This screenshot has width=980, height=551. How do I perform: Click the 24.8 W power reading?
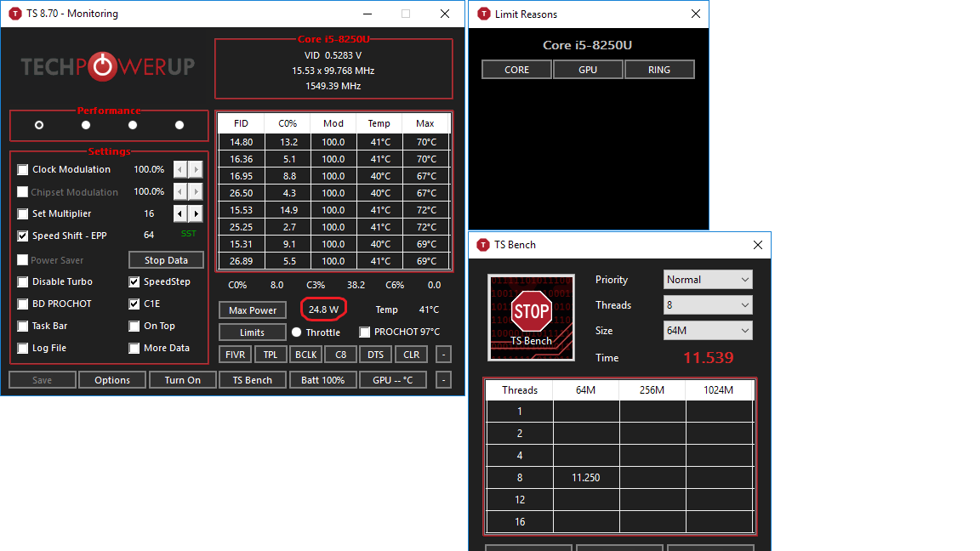tap(323, 310)
